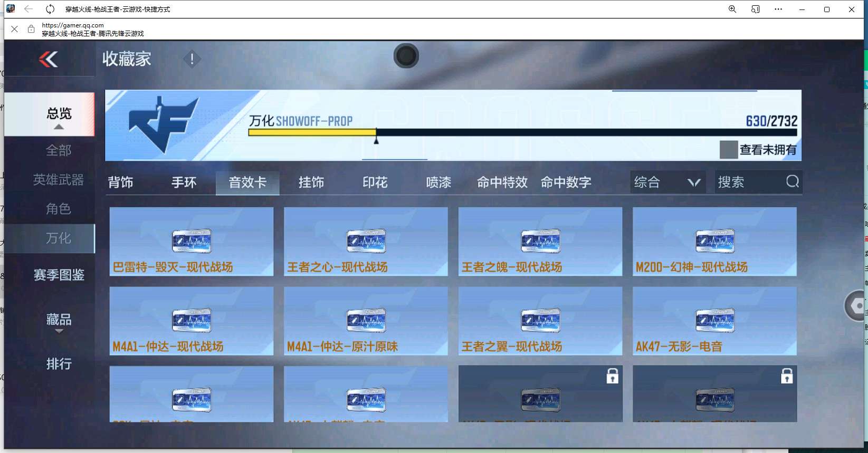Collapse the 总览 sidebar section
Screen dimensions: 868x453
point(50,114)
